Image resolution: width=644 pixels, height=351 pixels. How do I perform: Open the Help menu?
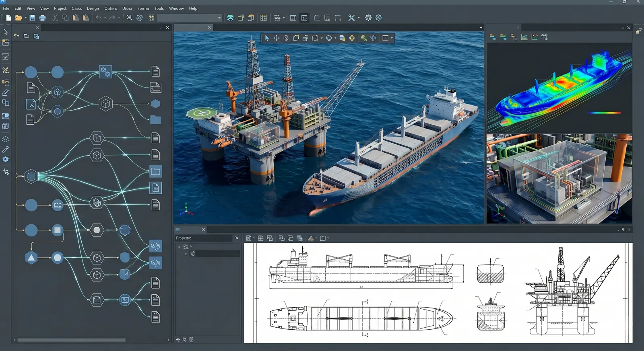(193, 8)
